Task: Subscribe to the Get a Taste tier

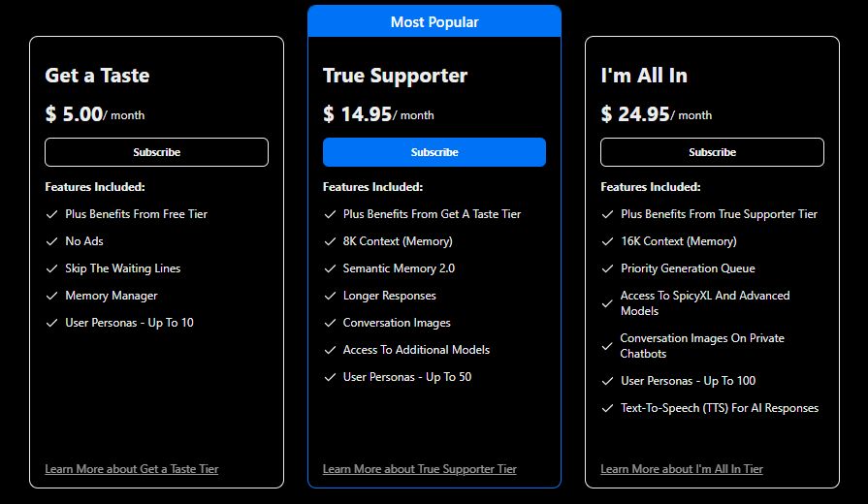Action: (x=156, y=152)
